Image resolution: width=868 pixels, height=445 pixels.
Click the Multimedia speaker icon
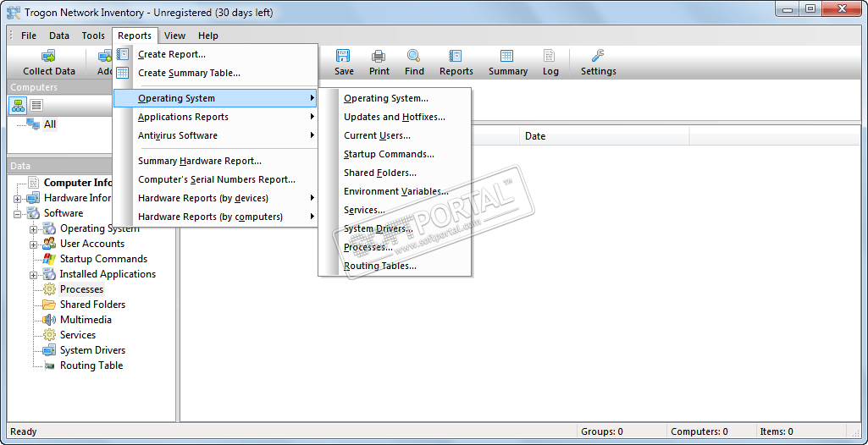(49, 320)
